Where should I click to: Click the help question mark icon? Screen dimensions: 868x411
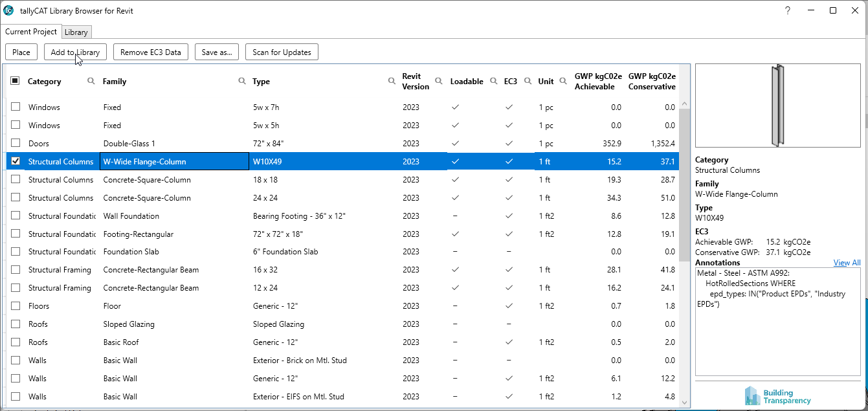point(788,10)
